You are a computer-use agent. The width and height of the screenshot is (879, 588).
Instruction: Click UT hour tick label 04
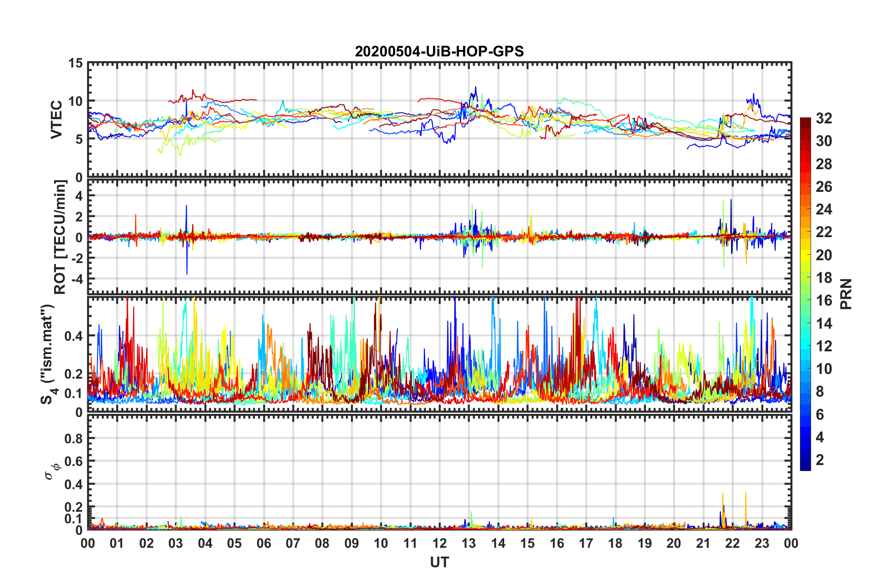tap(205, 543)
